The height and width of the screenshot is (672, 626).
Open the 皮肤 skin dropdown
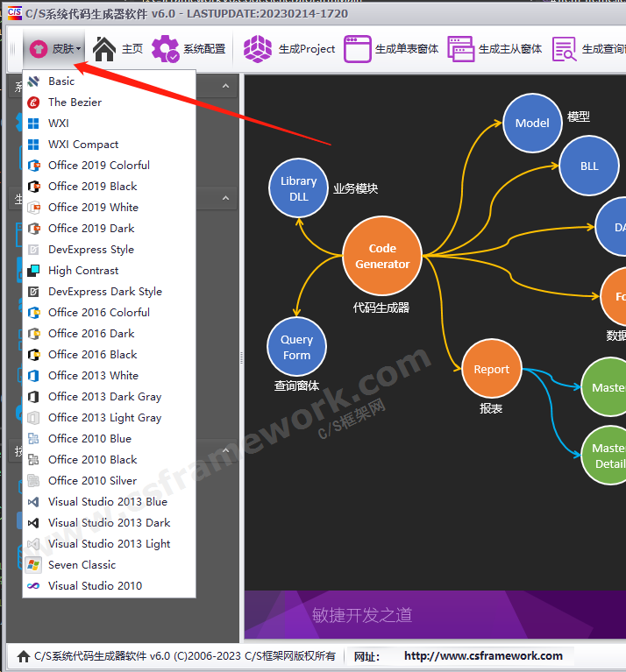[x=54, y=49]
